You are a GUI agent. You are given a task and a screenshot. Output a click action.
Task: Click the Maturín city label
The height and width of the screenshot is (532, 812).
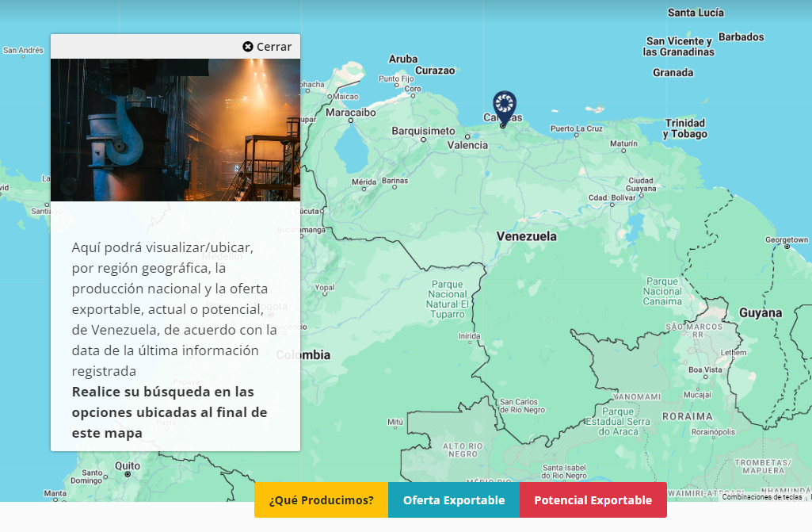tap(623, 144)
